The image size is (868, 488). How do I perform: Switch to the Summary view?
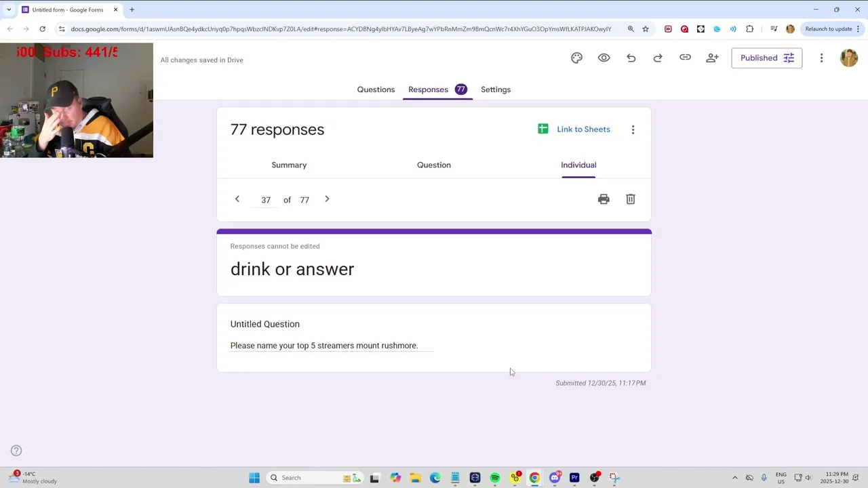(x=289, y=165)
